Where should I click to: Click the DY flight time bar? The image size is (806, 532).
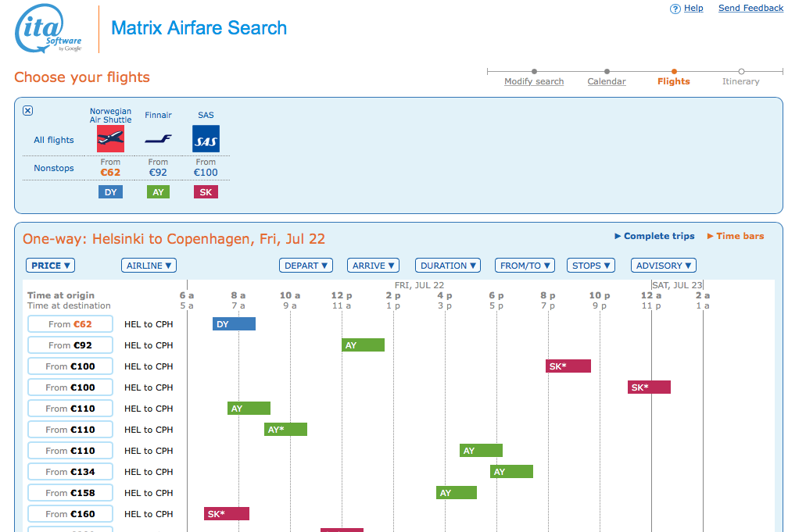point(234,324)
